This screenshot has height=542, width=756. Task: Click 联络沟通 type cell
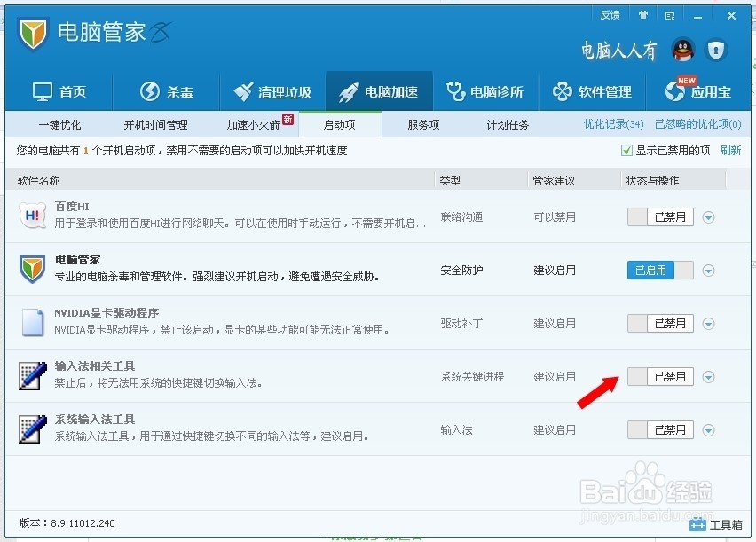461,217
